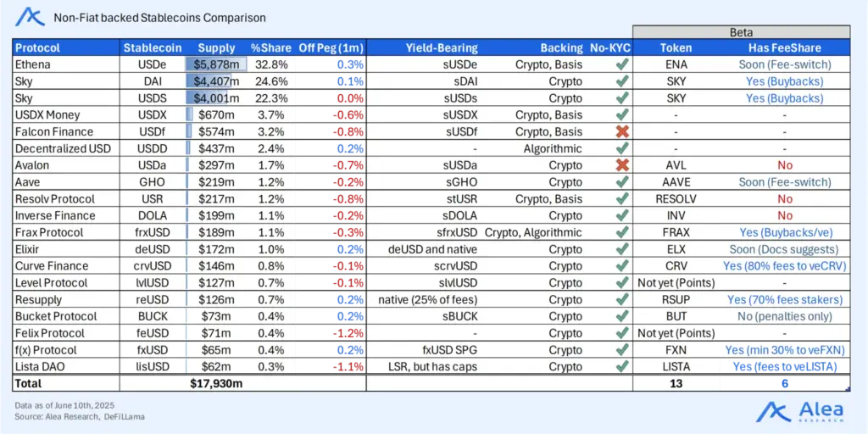Click the green checkmark for Lista DAO
The image size is (868, 434).
[x=622, y=367]
